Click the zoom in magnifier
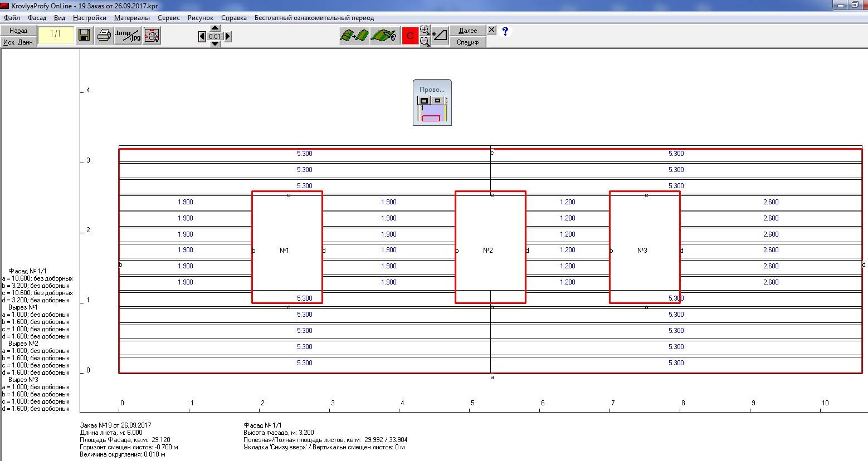 425,30
